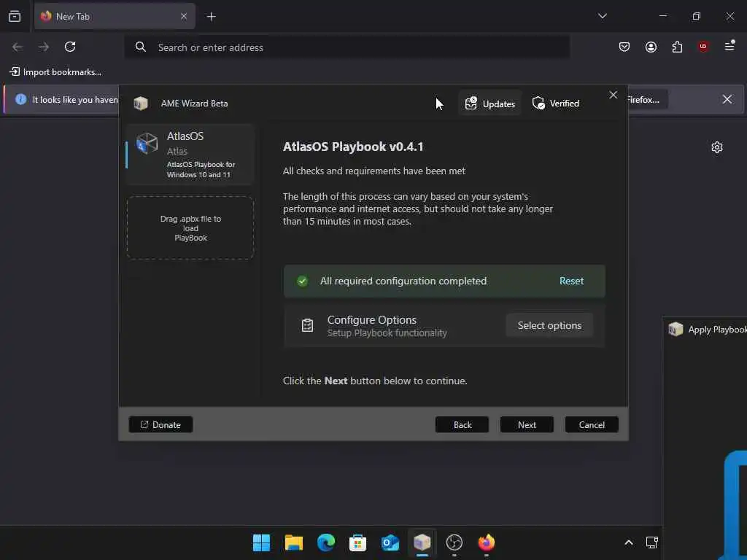The image size is (747, 560).
Task: Open Firefox Pocket save icon
Action: [624, 47]
